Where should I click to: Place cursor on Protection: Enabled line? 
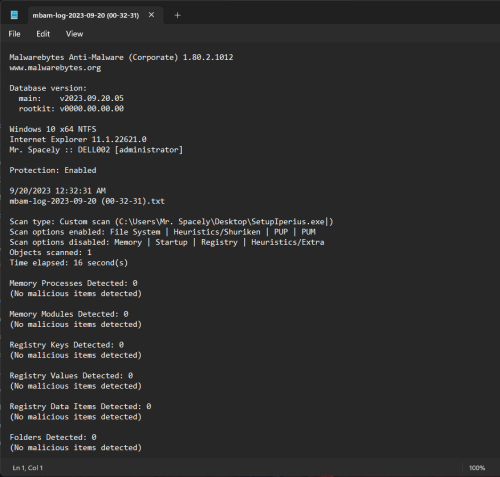pos(53,170)
